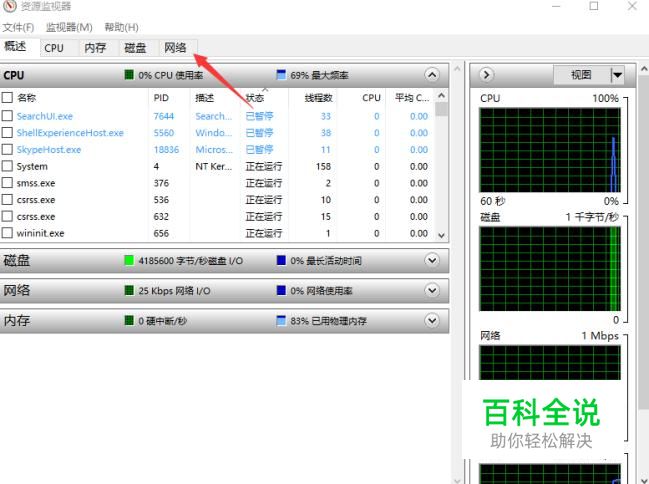Open the 监视器(M) menu

69,27
